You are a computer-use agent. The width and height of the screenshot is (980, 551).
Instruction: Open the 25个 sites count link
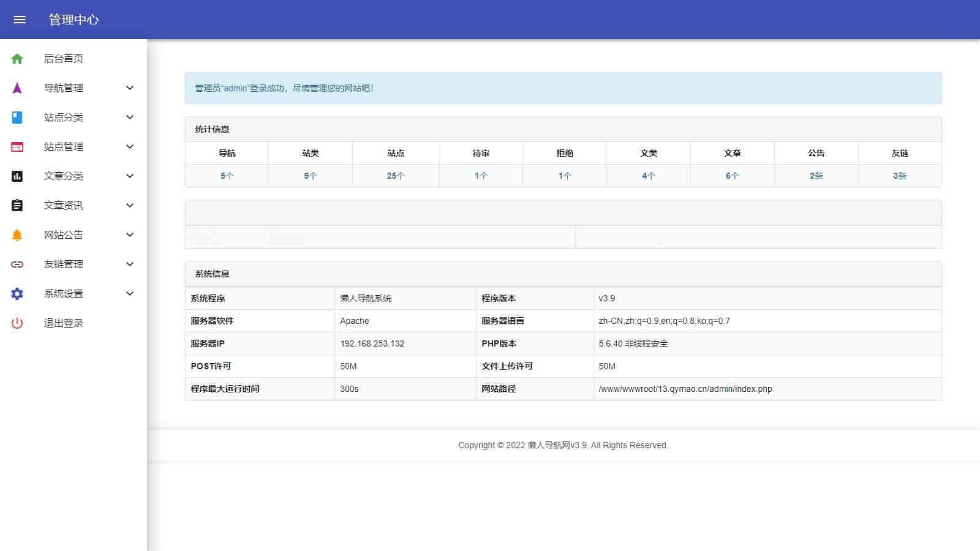396,176
